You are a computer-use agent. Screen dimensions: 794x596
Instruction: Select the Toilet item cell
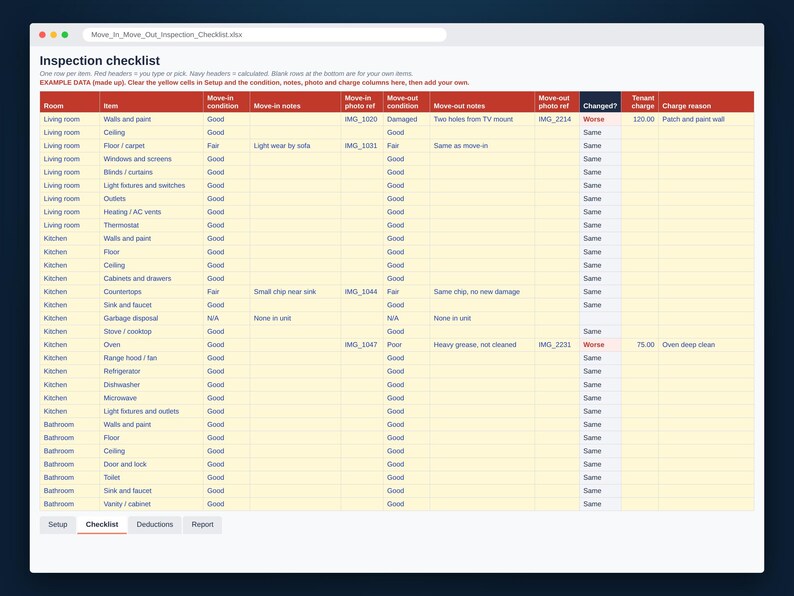point(151,478)
